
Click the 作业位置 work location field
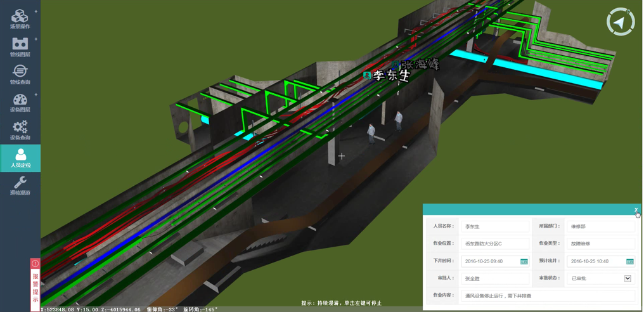[494, 244]
